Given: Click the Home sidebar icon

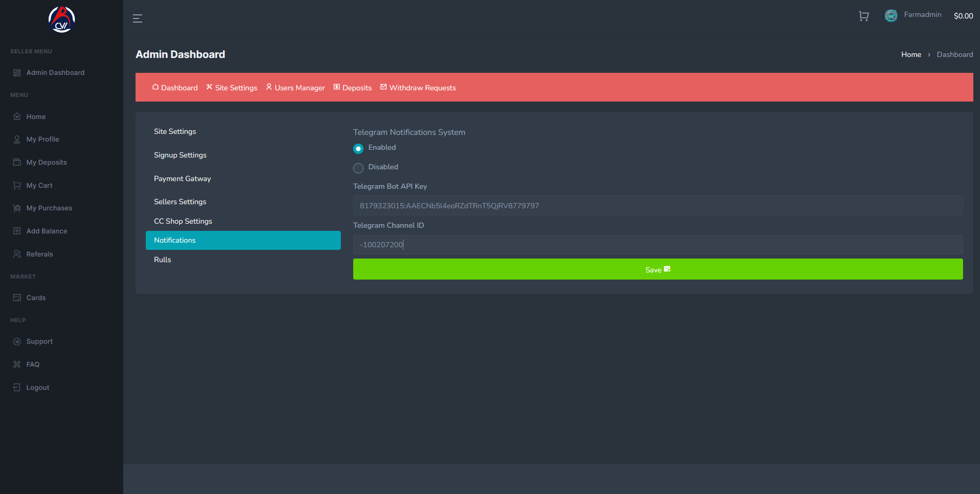Looking at the screenshot, I should coord(17,117).
